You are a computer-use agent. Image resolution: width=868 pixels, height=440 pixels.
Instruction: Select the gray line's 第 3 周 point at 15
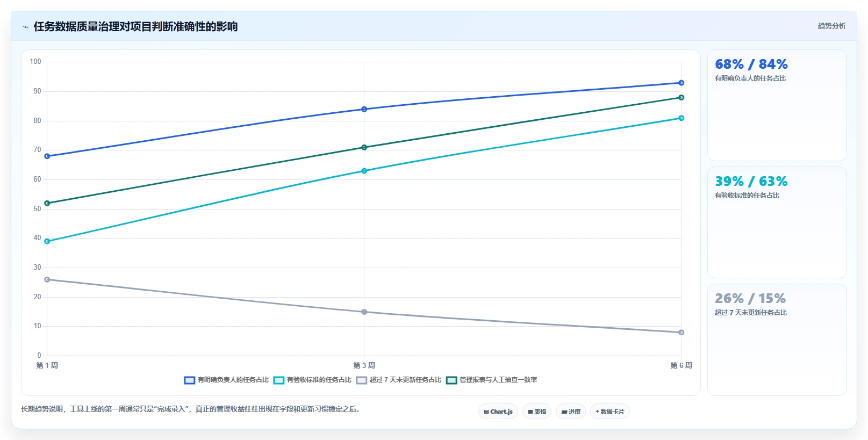coord(364,312)
